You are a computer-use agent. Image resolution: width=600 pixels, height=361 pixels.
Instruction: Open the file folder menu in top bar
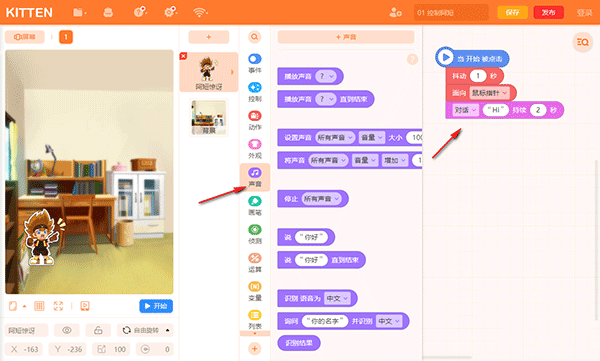pos(80,13)
